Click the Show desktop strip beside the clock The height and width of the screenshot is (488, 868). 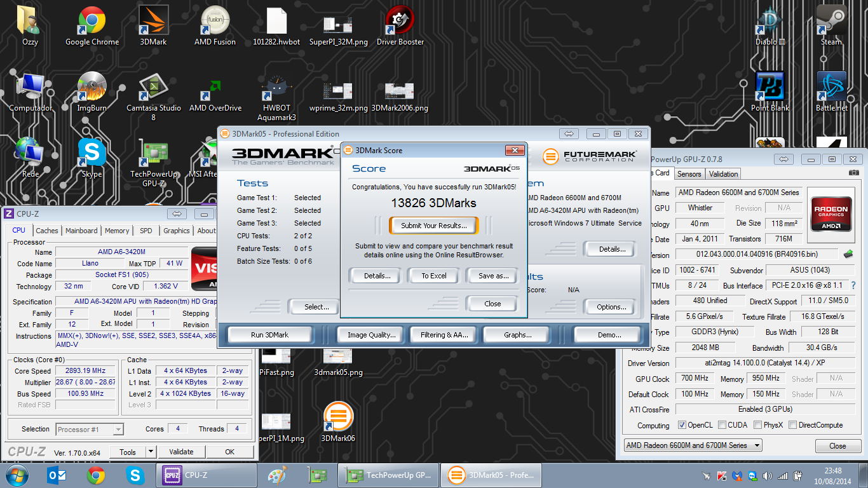point(864,475)
